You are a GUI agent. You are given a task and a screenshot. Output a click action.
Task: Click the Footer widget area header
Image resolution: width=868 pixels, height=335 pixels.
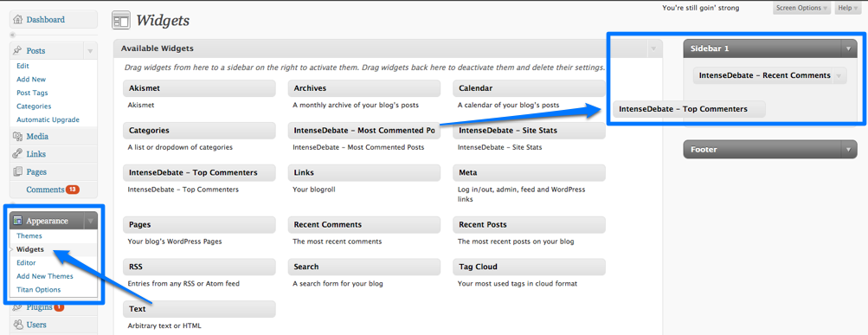coord(770,150)
